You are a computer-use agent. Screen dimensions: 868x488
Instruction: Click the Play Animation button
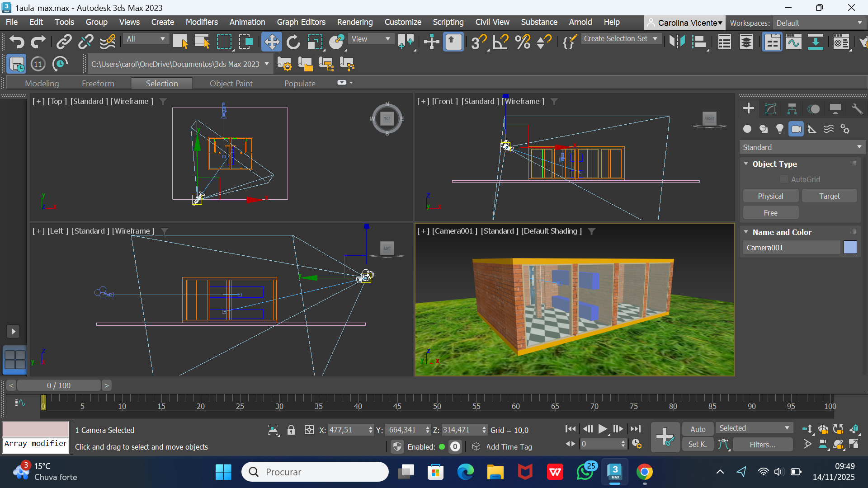[603, 429]
